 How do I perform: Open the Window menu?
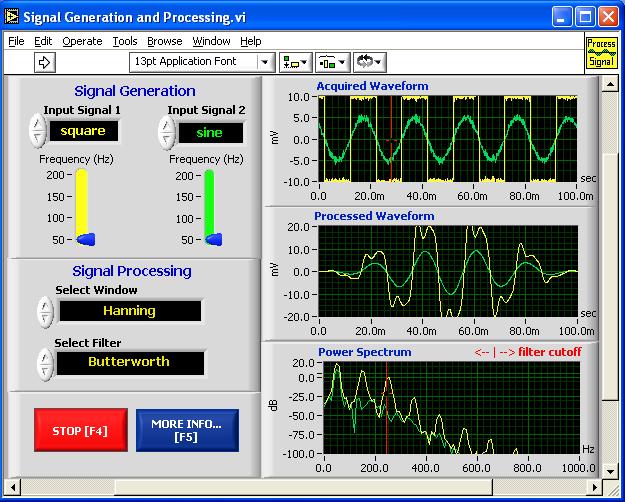pos(211,41)
